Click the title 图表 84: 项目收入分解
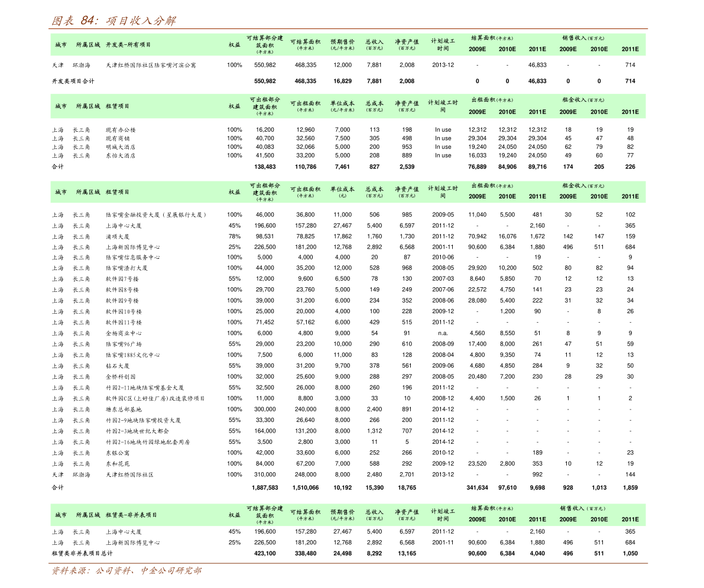Screen dimensions: 704x588 click(113, 21)
